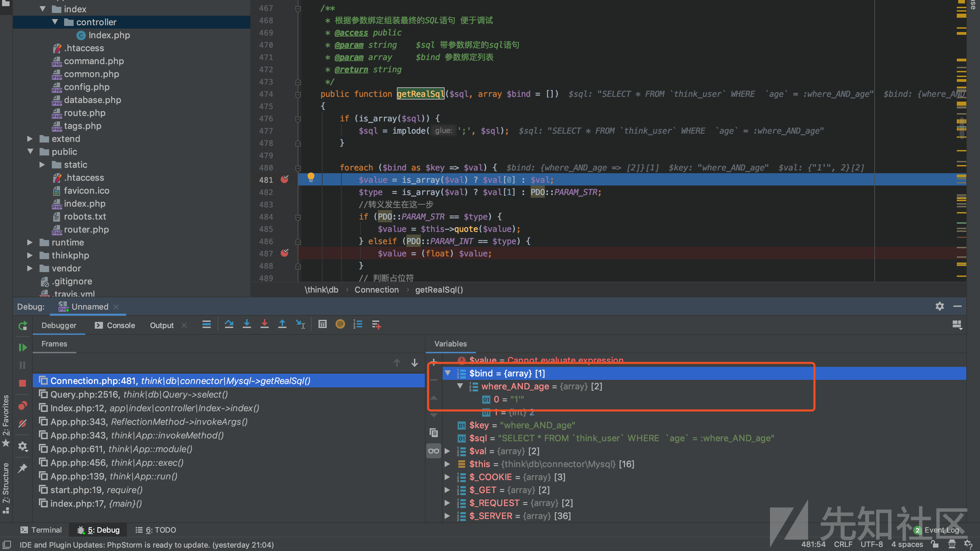980x551 pixels.
Task: Step Over to next line
Action: click(x=229, y=324)
